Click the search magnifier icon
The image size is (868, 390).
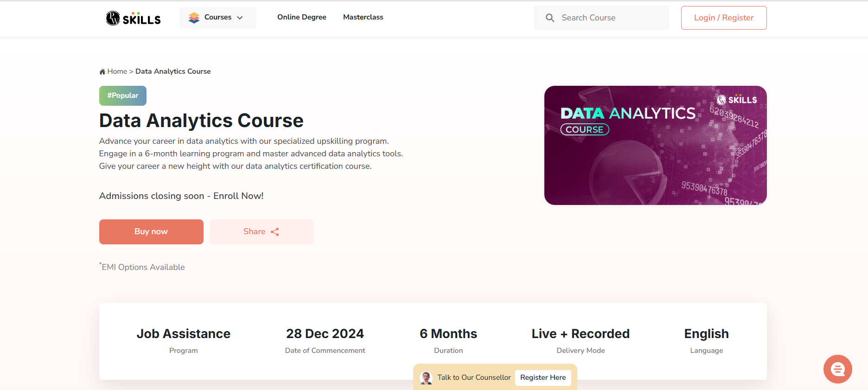tap(550, 18)
